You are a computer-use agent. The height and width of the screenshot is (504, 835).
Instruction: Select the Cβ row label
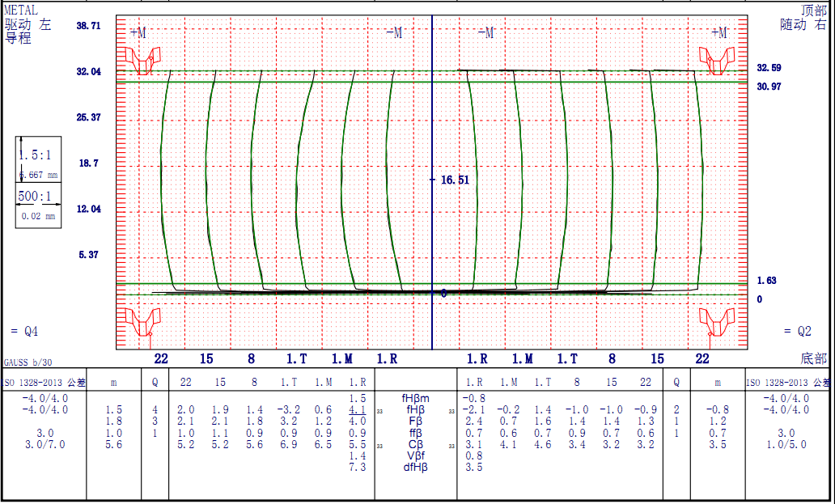point(415,444)
